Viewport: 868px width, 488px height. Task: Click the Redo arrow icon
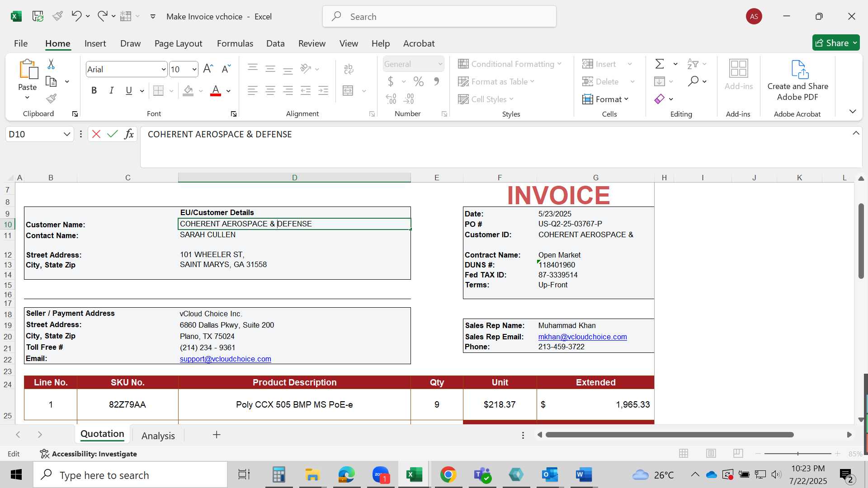pos(103,16)
